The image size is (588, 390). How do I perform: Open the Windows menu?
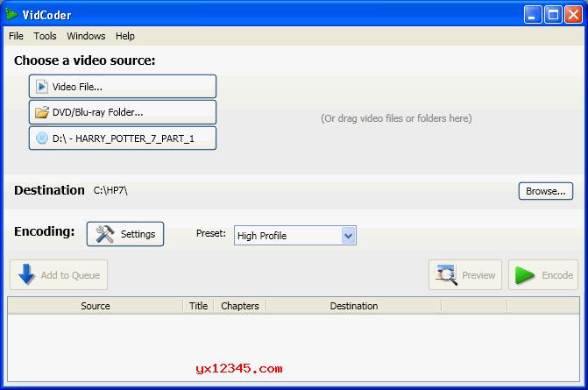pos(86,36)
